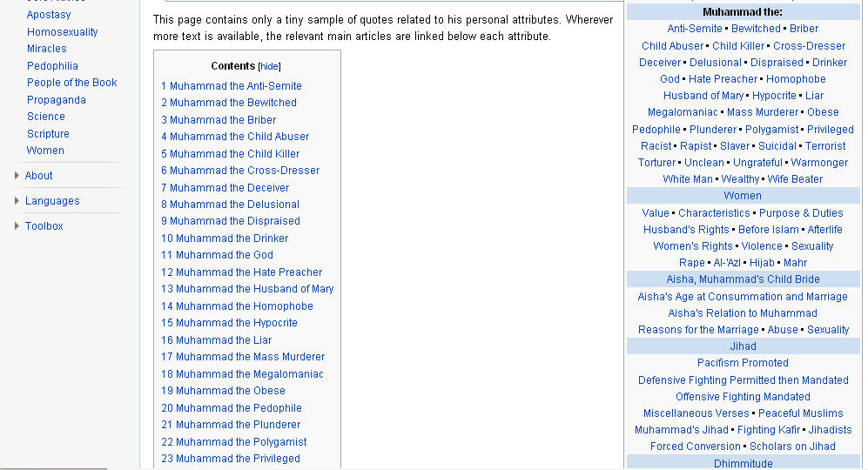Open Jihad header in navigation box
Viewport: 868px width, 470px height.
tap(743, 346)
